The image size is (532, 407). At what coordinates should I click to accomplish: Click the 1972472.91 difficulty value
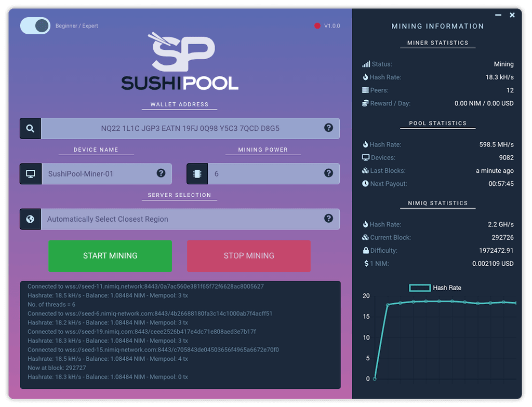[x=496, y=250]
